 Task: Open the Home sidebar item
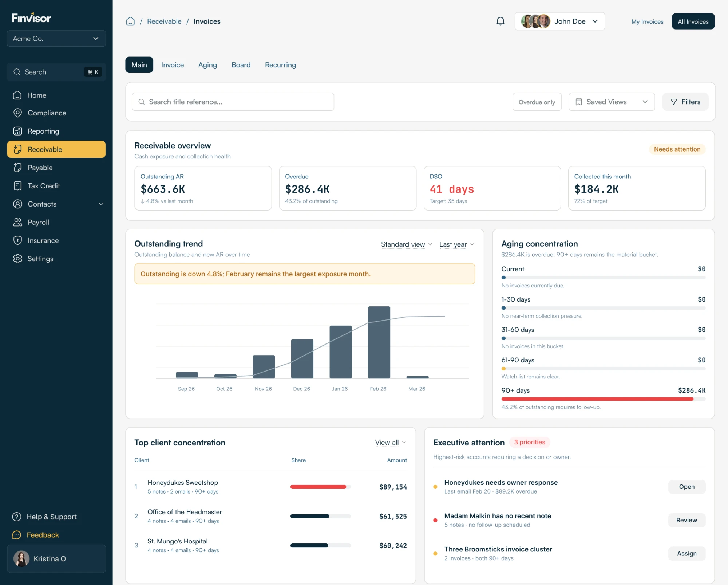(56, 95)
